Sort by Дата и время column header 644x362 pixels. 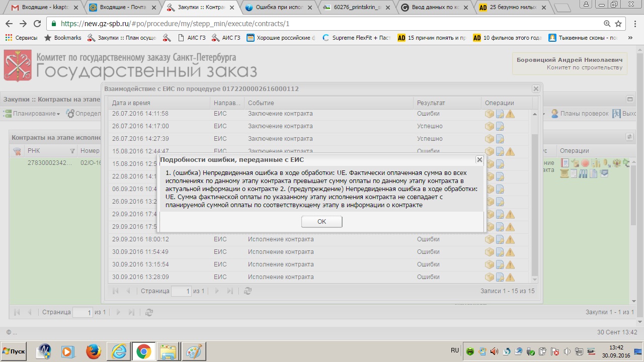[159, 103]
